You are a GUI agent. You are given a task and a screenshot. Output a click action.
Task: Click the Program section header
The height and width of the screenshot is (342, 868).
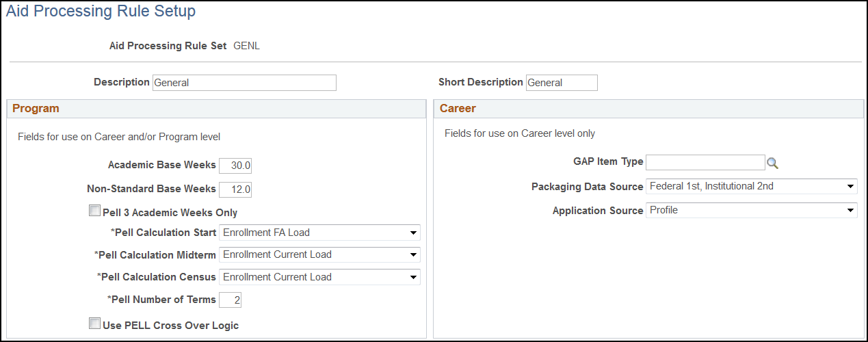[36, 108]
